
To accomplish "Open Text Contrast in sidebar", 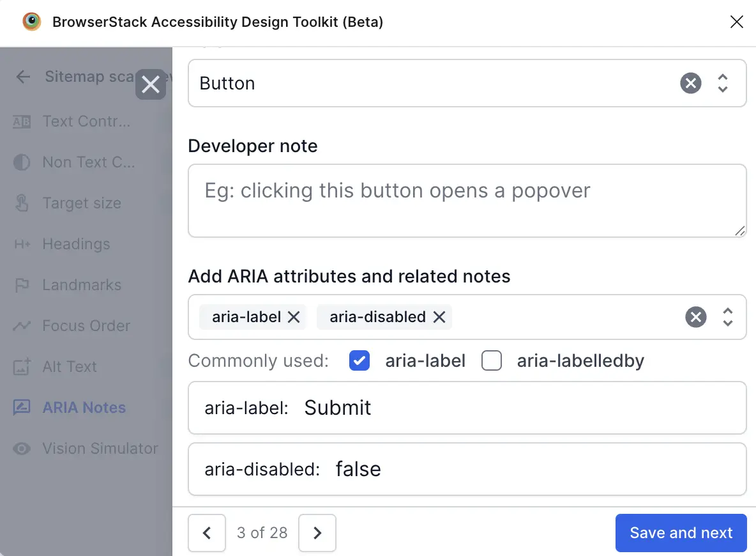I will (86, 121).
